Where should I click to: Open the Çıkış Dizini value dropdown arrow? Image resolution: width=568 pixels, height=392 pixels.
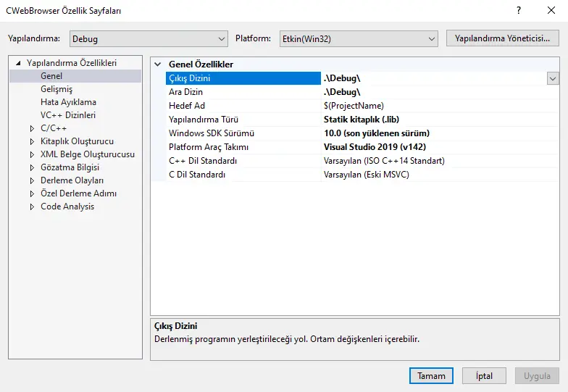pos(553,78)
